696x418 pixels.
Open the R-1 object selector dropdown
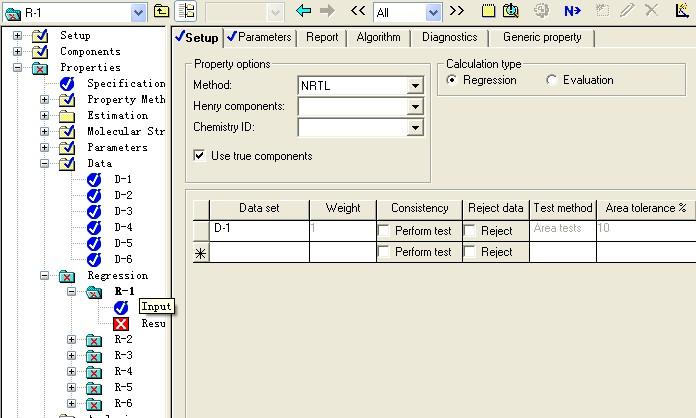[138, 12]
